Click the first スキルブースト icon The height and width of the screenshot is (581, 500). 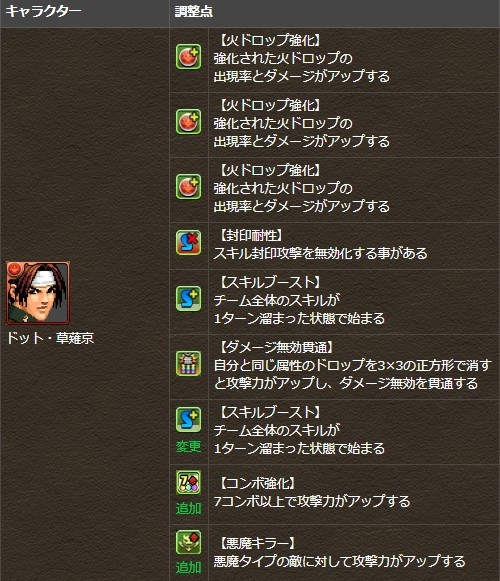click(x=189, y=298)
